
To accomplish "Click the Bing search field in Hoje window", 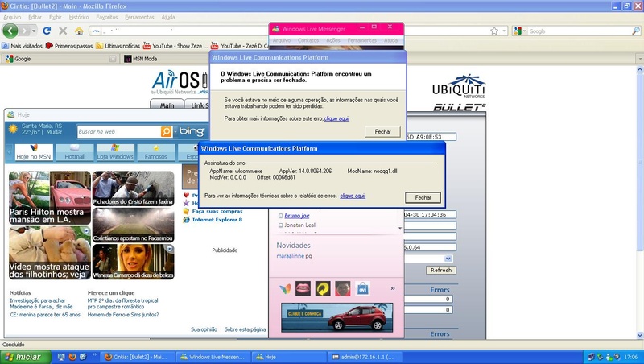I will [x=118, y=131].
